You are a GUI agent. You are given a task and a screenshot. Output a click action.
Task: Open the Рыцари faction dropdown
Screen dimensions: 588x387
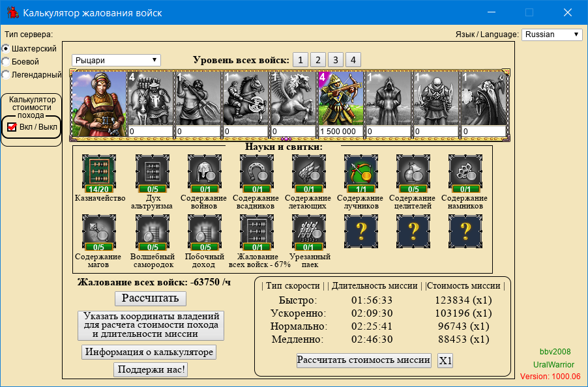pyautogui.click(x=116, y=60)
